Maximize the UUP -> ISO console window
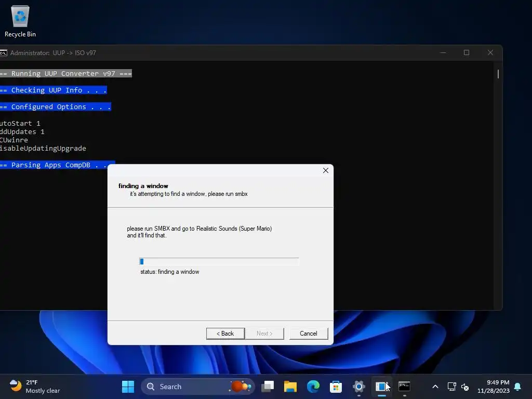This screenshot has height=399, width=532. click(x=467, y=52)
